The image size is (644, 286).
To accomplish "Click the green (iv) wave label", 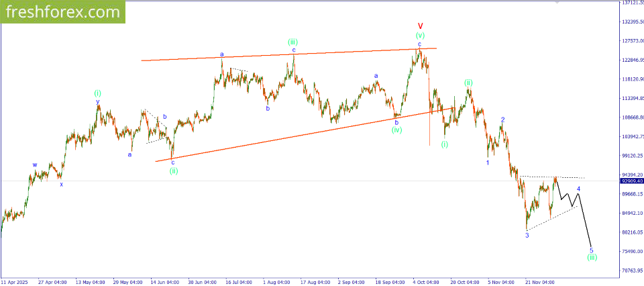I will (x=397, y=130).
